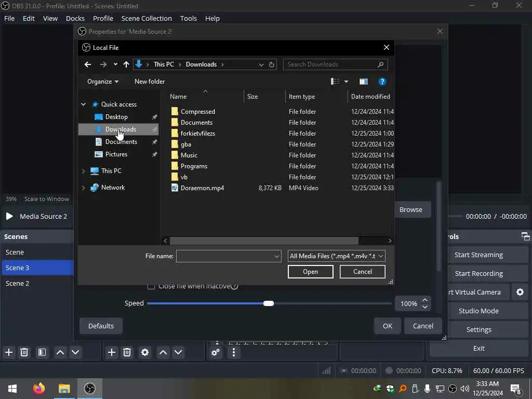
Task: Go up one folder level
Action: point(126,64)
